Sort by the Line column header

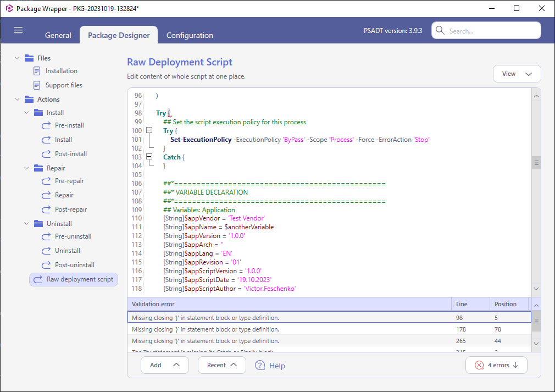coord(470,304)
